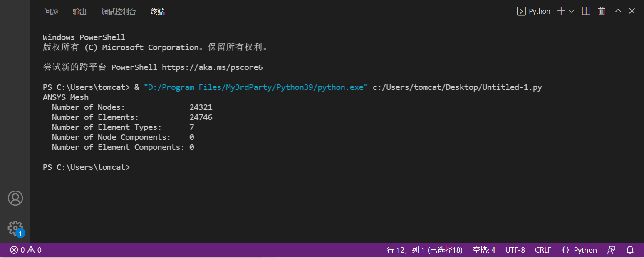Open the Accounts icon in the sidebar
This screenshot has width=644, height=258.
tap(15, 198)
